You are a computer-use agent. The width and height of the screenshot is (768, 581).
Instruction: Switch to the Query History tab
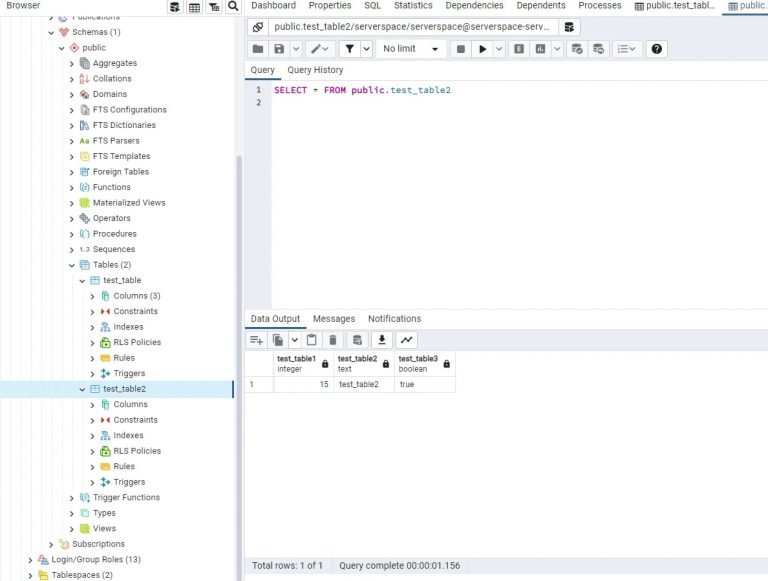(x=315, y=70)
